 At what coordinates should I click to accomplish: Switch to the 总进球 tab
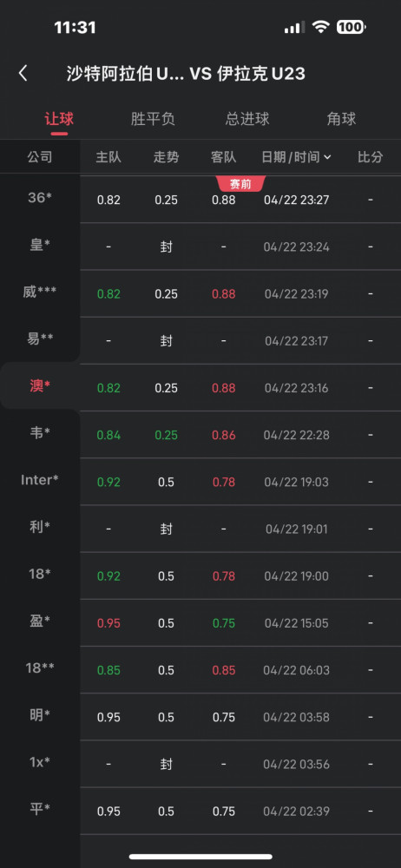tap(247, 119)
